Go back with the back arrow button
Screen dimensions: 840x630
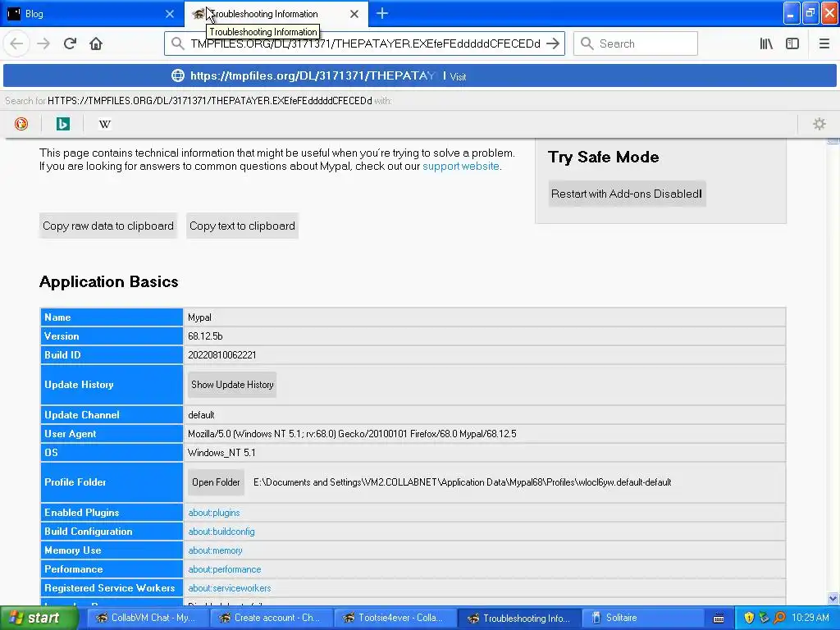pyautogui.click(x=16, y=43)
